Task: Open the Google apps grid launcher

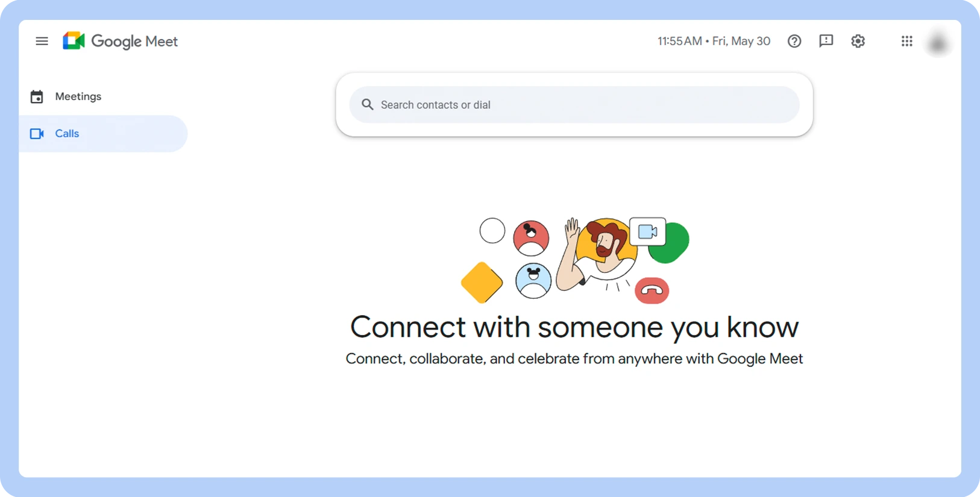Action: click(906, 41)
